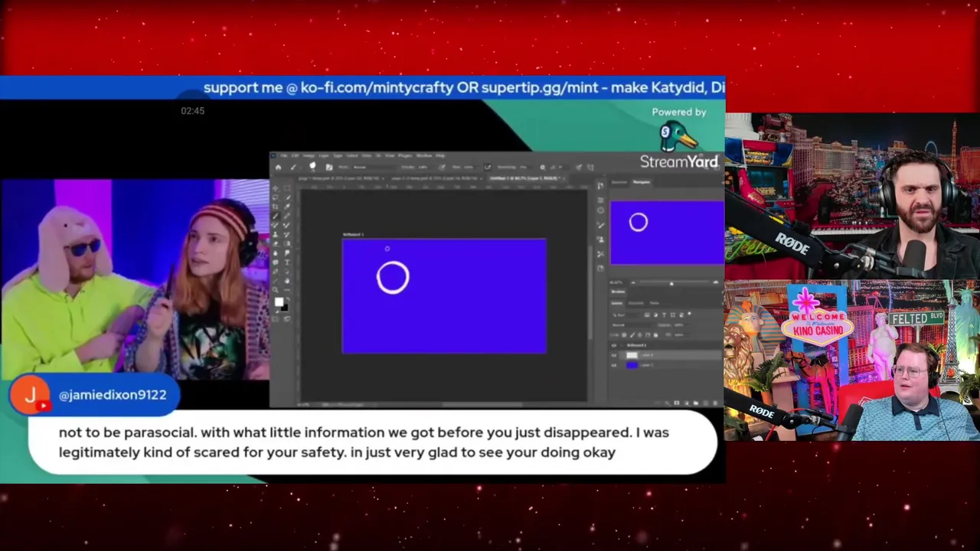Toggle lock image pixels brush icon
The image size is (980, 551).
pos(632,334)
